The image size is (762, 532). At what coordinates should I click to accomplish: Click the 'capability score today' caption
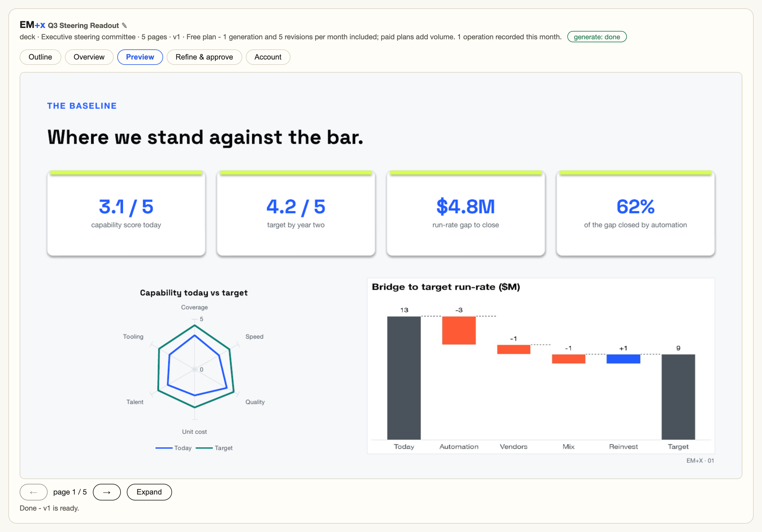tap(126, 225)
